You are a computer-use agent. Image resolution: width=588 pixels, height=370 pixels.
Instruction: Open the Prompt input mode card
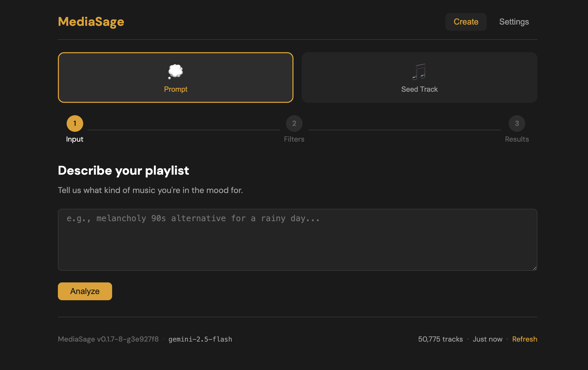click(176, 77)
